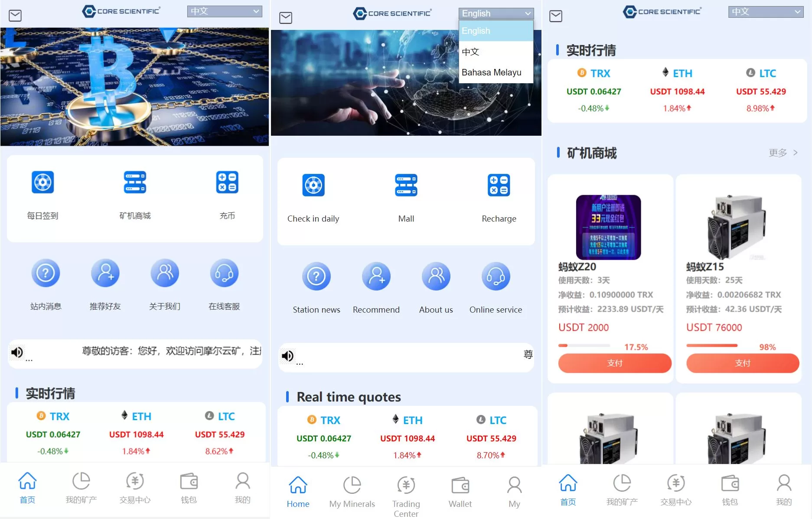Click the 蚂蚁Z15 98% progress bar

point(712,346)
